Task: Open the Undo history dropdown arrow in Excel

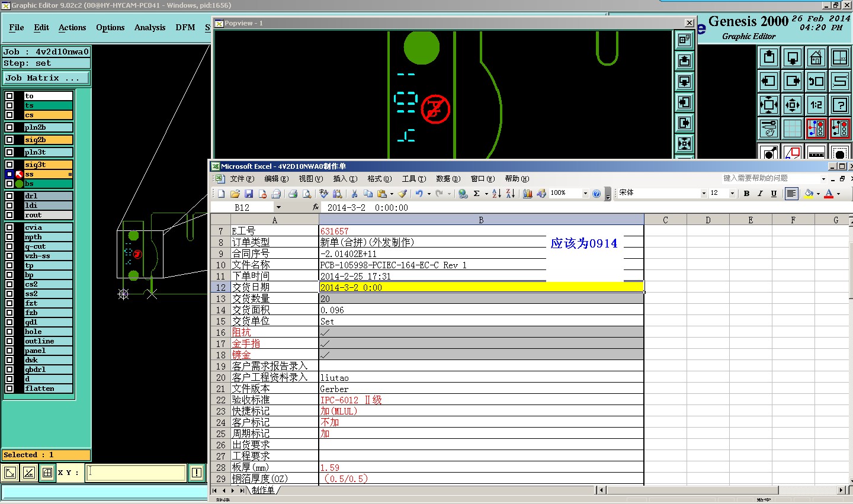Action: click(x=429, y=194)
